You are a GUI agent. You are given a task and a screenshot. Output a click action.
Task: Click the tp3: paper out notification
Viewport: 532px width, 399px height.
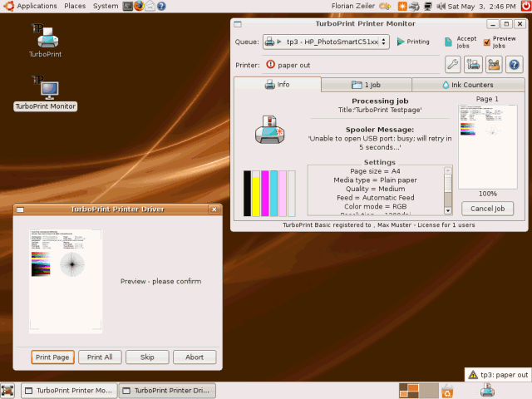click(x=498, y=375)
